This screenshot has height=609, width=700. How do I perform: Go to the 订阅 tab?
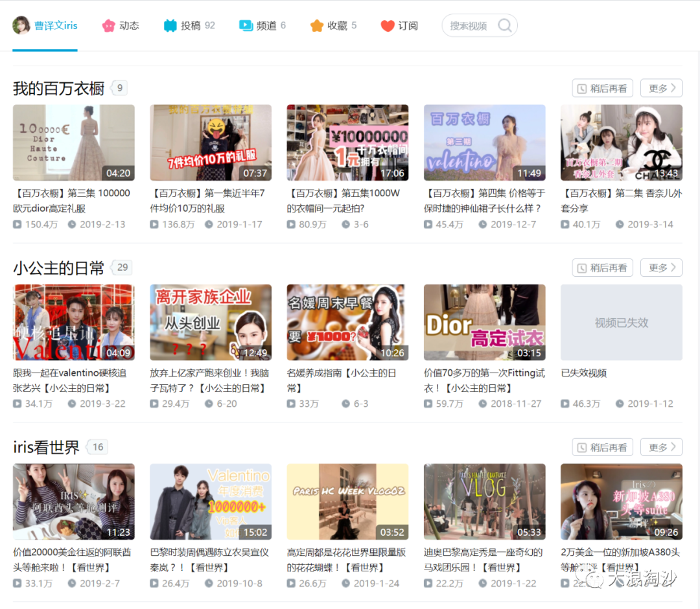point(399,26)
